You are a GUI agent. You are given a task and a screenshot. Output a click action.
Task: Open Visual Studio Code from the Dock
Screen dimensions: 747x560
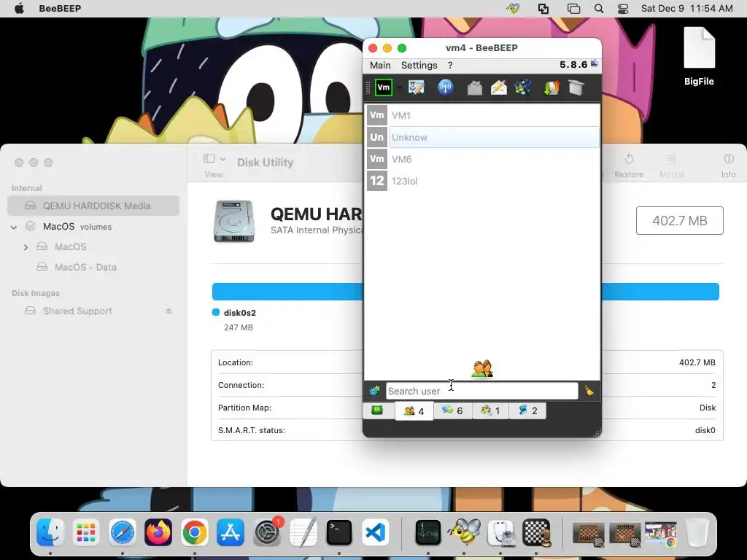click(375, 532)
